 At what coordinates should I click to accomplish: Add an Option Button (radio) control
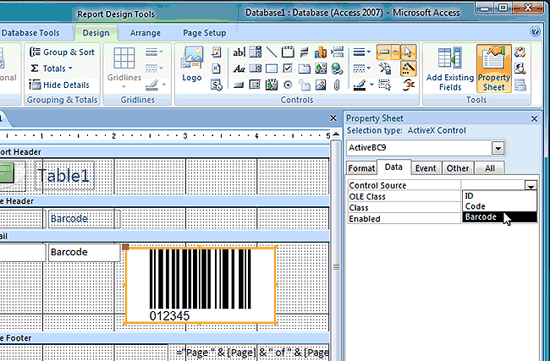pos(288,85)
